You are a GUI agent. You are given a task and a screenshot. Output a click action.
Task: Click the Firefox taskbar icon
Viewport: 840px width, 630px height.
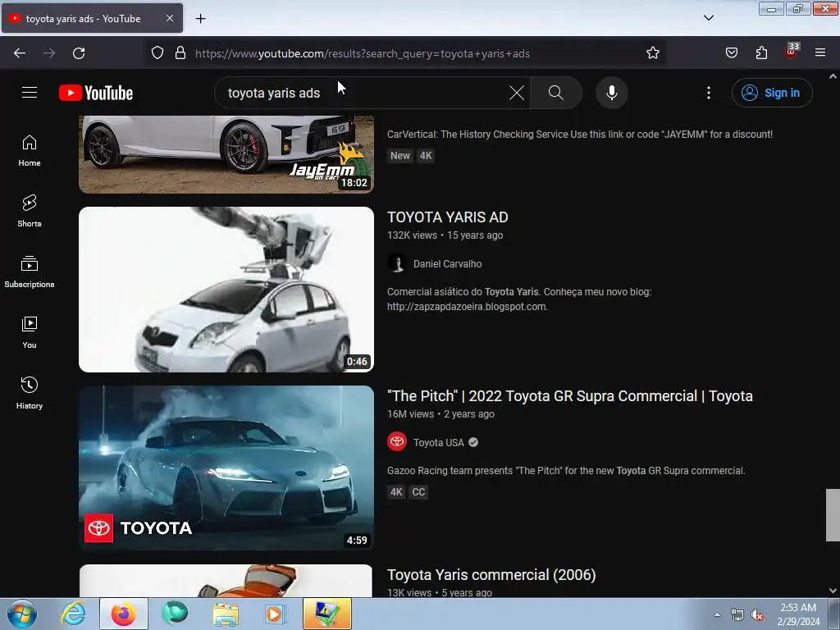click(123, 614)
